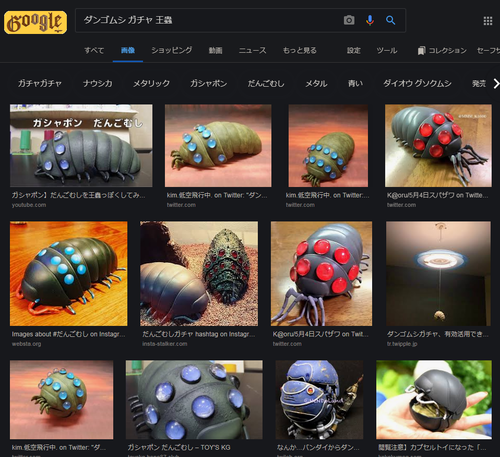Open the 設定 menu
Screen dimensions: 500x457
click(354, 51)
